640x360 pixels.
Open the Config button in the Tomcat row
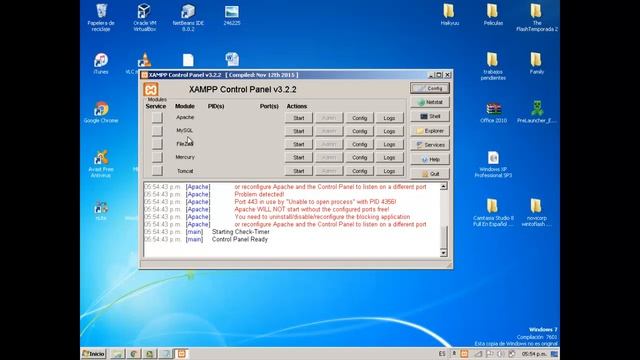(x=359, y=171)
